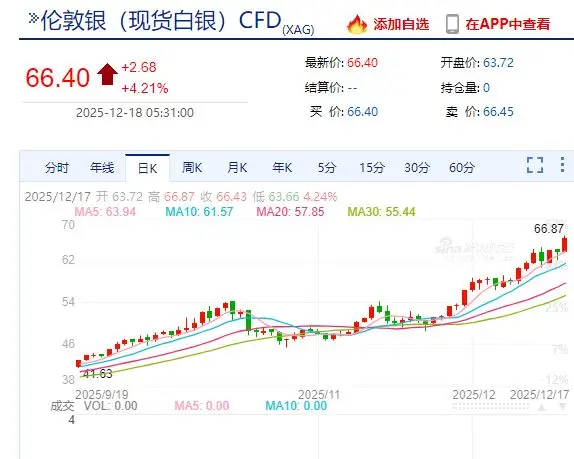Click the +2.68 change value
The height and width of the screenshot is (459, 574).
coord(139,67)
